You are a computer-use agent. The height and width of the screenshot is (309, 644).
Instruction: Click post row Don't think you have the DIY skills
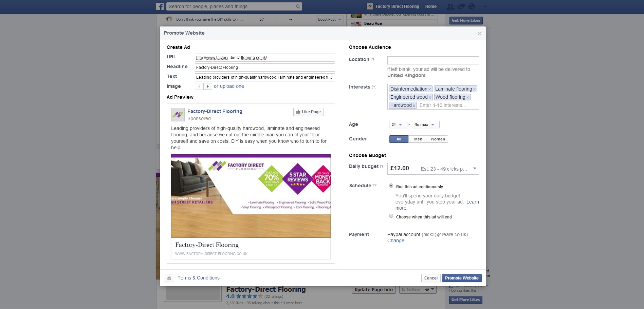209,19
